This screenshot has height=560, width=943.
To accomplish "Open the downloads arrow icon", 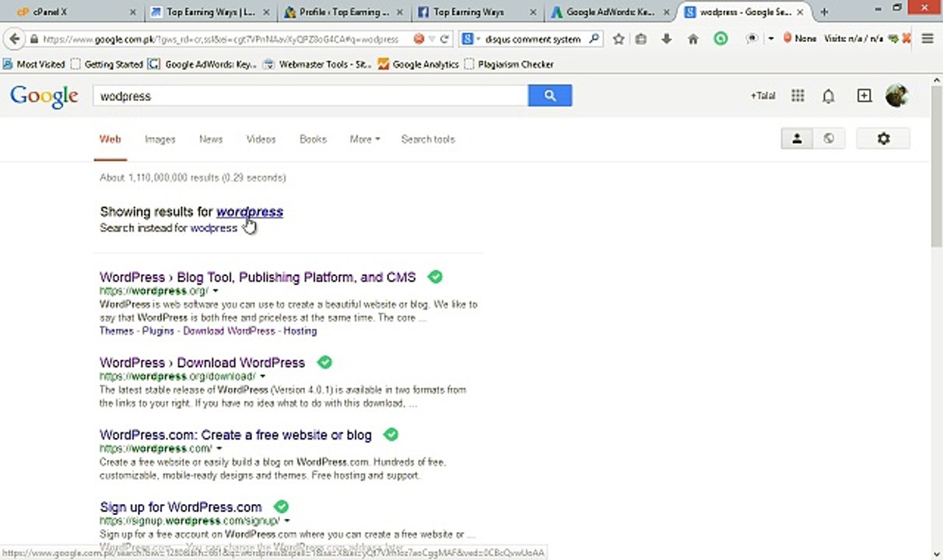I will click(667, 39).
